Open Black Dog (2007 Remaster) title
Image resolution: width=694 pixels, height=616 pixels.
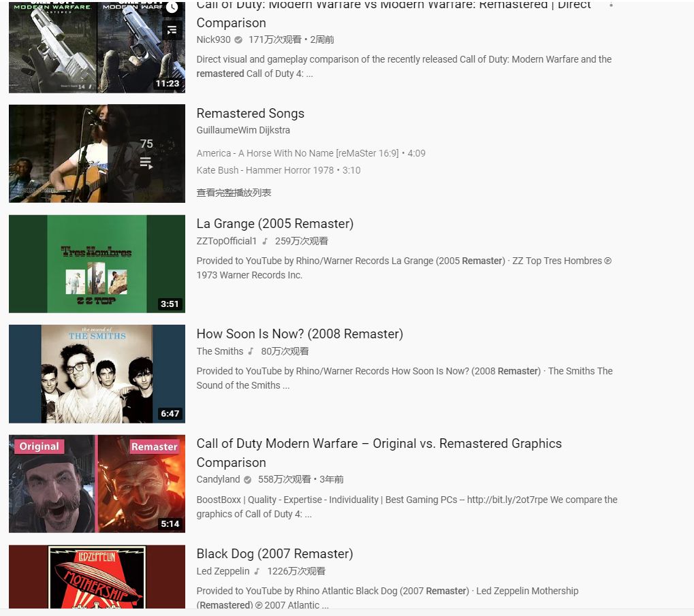click(274, 553)
